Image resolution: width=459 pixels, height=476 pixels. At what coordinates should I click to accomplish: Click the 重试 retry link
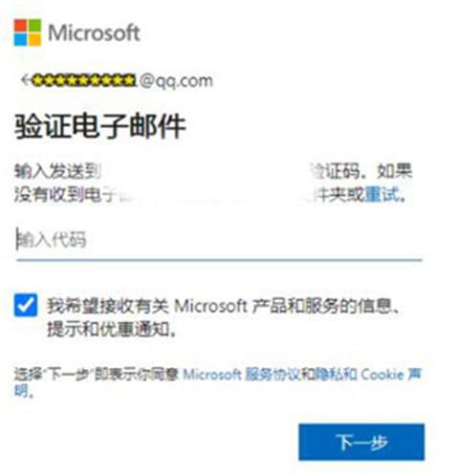click(382, 194)
